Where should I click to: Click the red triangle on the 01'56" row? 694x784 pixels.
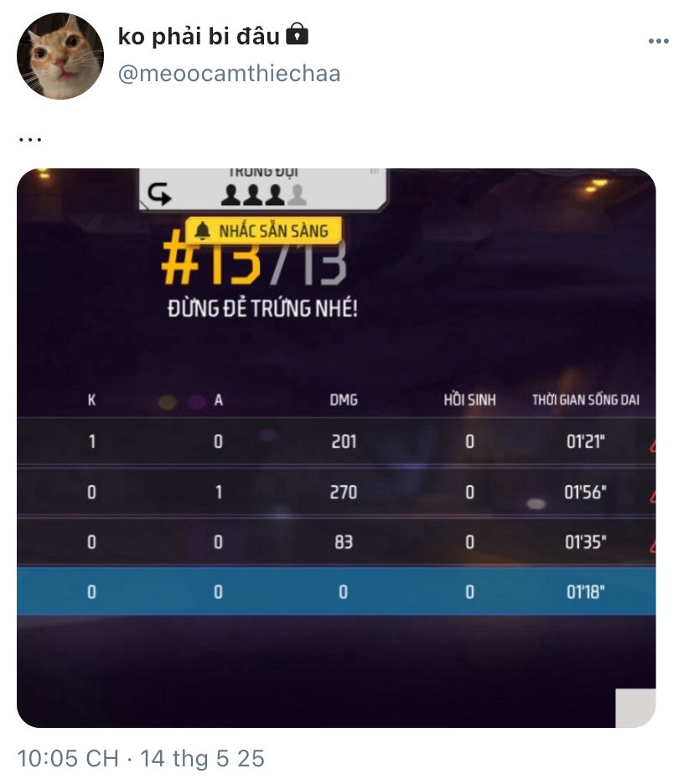652,496
